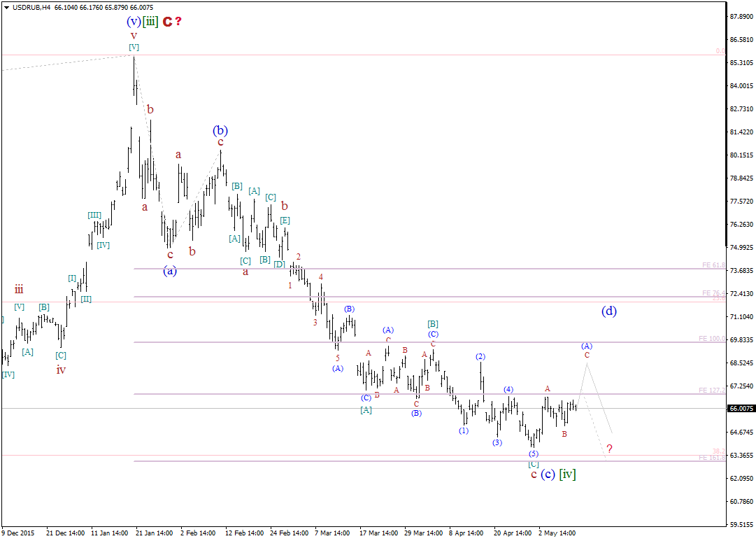Image resolution: width=756 pixels, height=541 pixels.
Task: Click the 71.1040 price axis label
Action: (x=741, y=316)
